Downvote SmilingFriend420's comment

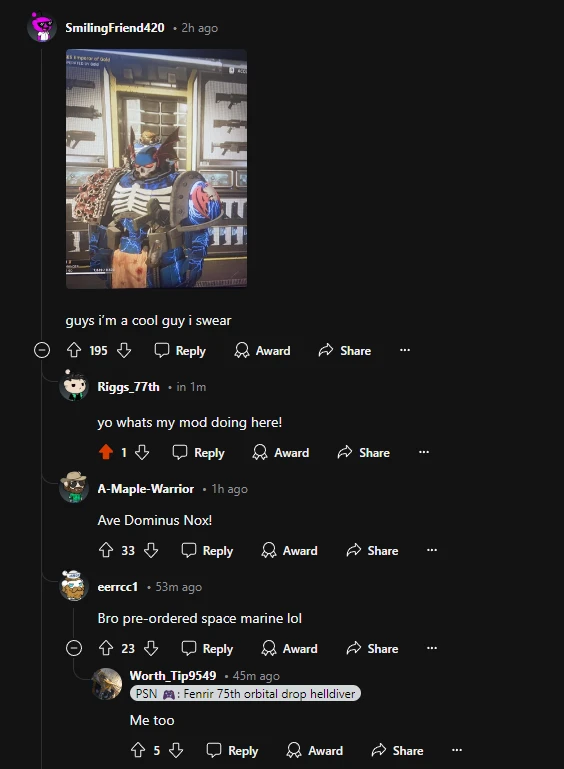[124, 350]
